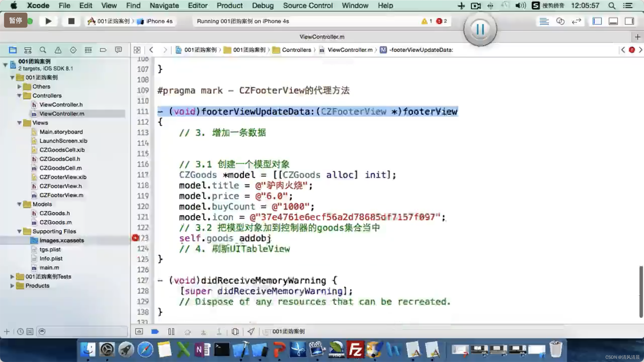
Task: Click the Run button to build project
Action: coord(48,21)
